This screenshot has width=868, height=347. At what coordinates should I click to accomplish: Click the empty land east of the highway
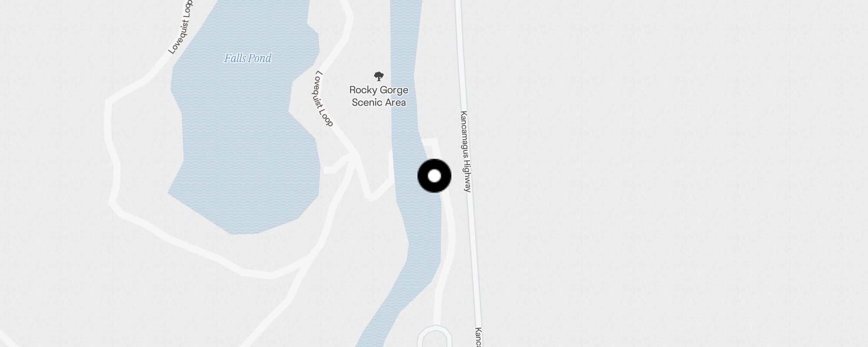(x=673, y=173)
